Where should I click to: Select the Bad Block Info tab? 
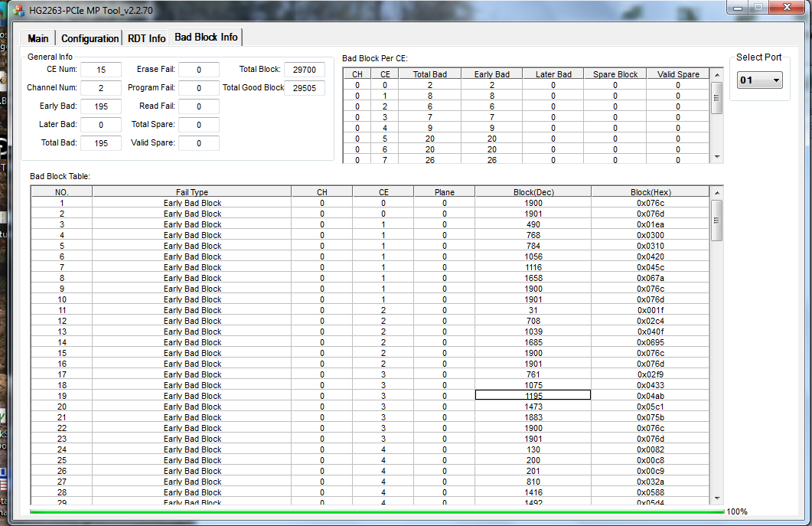(206, 38)
